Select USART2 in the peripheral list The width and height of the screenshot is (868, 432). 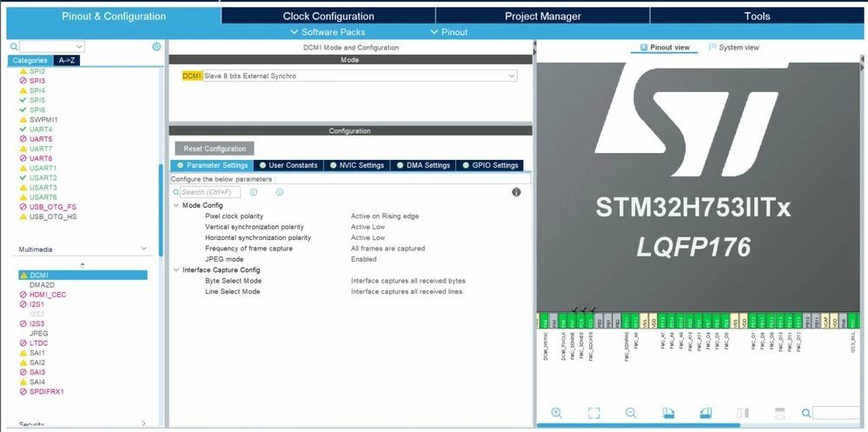[43, 178]
